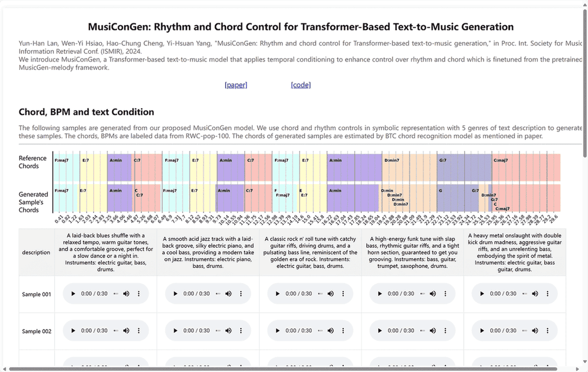Mute Sample 001 funk tune player

tap(433, 294)
